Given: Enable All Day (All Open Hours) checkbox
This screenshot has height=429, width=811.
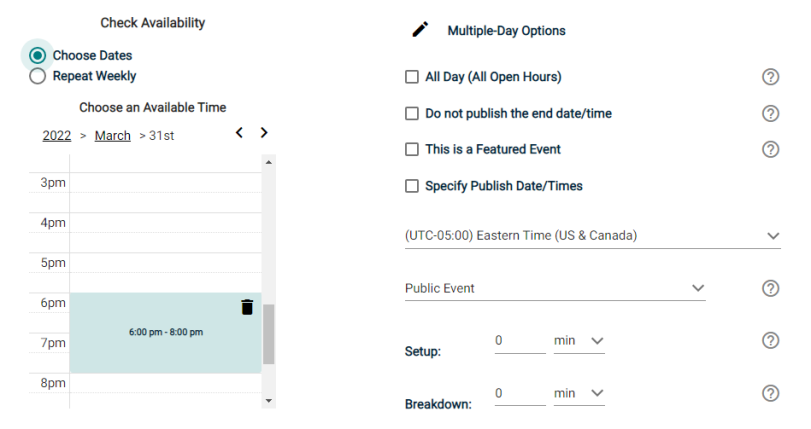Looking at the screenshot, I should click(412, 77).
